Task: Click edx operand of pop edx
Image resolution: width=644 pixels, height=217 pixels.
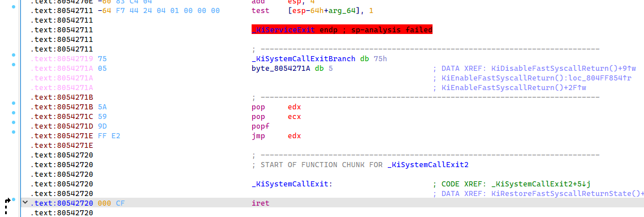Action: coord(294,107)
